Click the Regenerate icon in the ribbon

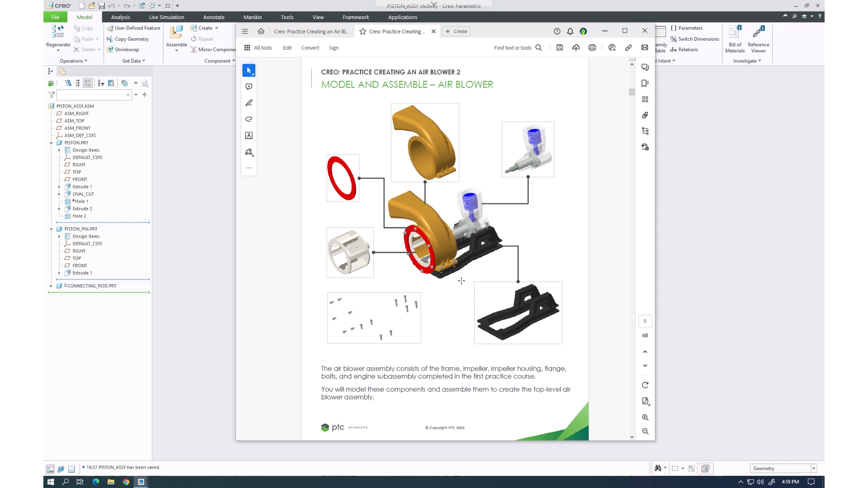click(58, 31)
